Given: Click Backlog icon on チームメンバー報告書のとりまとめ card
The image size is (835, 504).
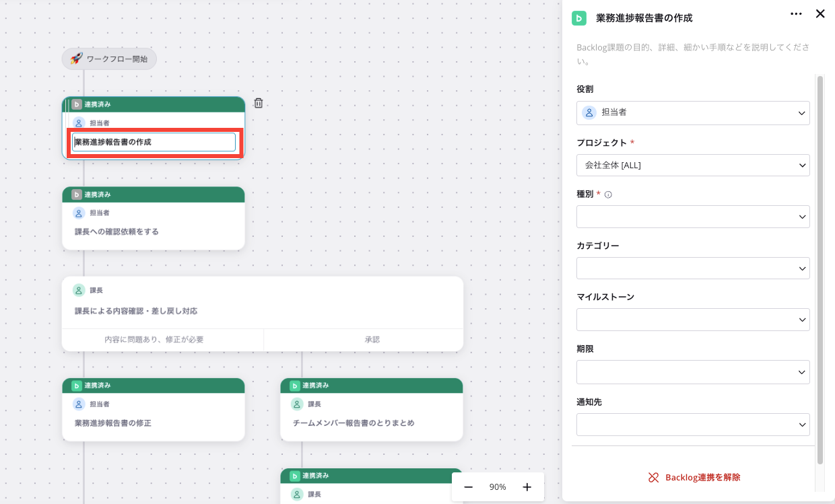Looking at the screenshot, I should (295, 386).
